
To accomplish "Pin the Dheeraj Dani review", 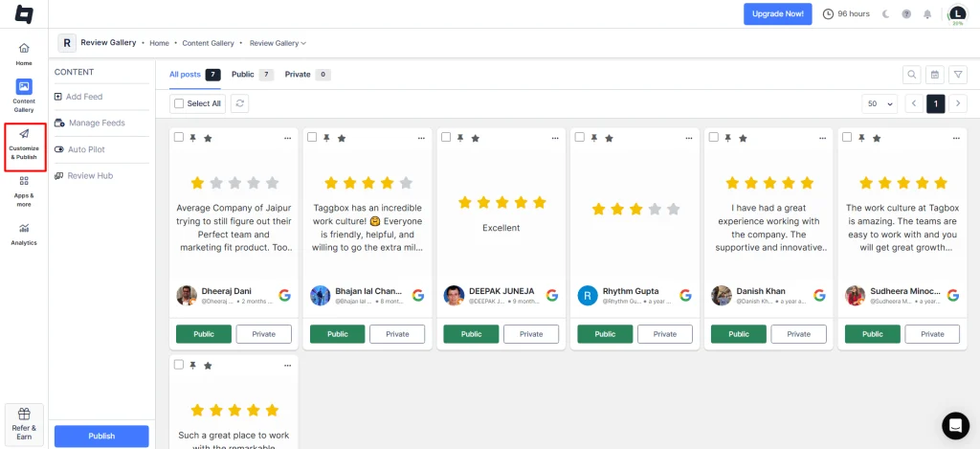I will pyautogui.click(x=193, y=138).
